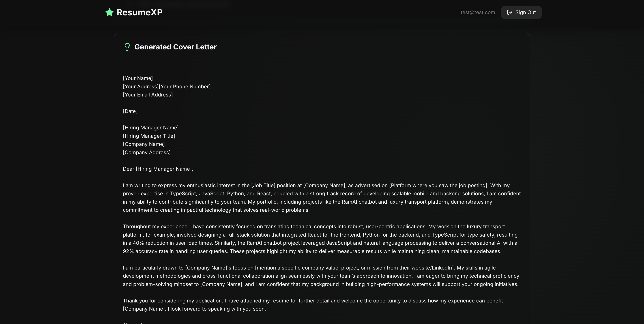This screenshot has width=644, height=324.
Task: Click the [Your Name] placeholder line
Action: (138, 78)
